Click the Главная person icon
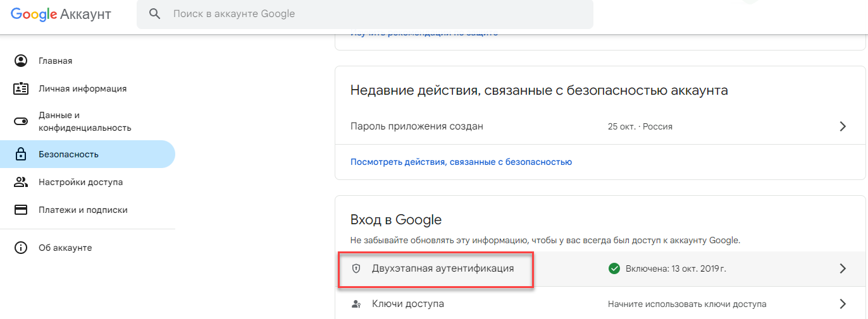The width and height of the screenshot is (868, 319). point(21,61)
